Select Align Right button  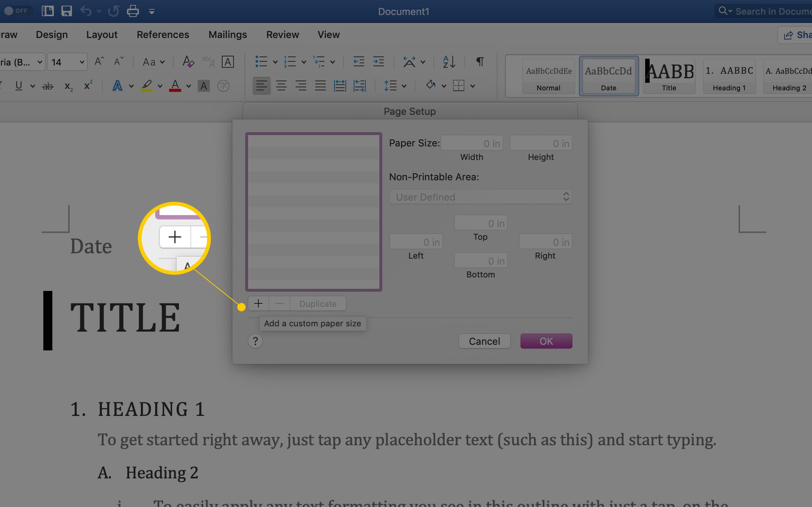(x=301, y=86)
